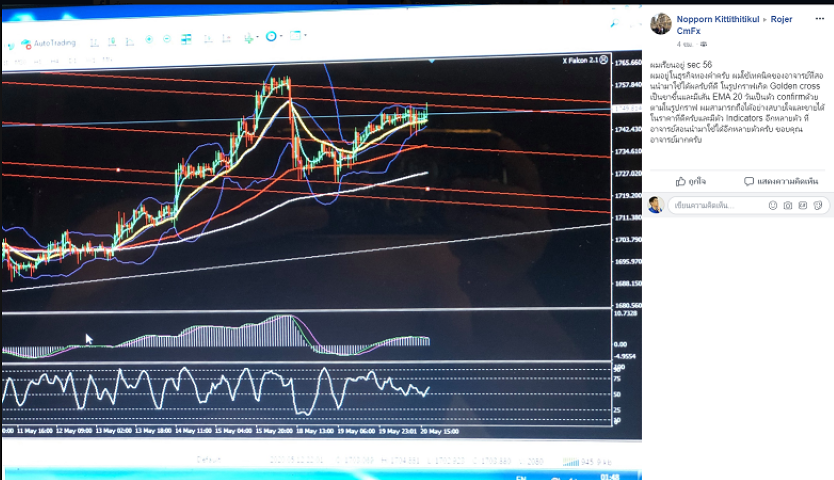Click the search magnifier in trading platform
The image size is (834, 480).
coord(614,23)
